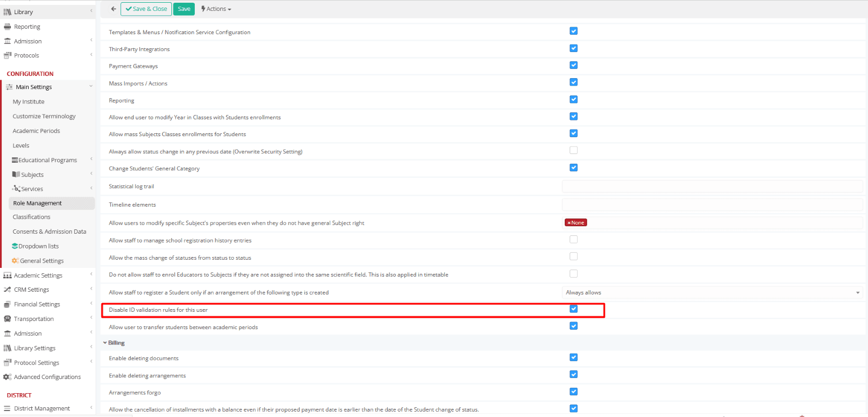The image size is (868, 417).
Task: Click the Academic Settings icon
Action: pos(7,275)
